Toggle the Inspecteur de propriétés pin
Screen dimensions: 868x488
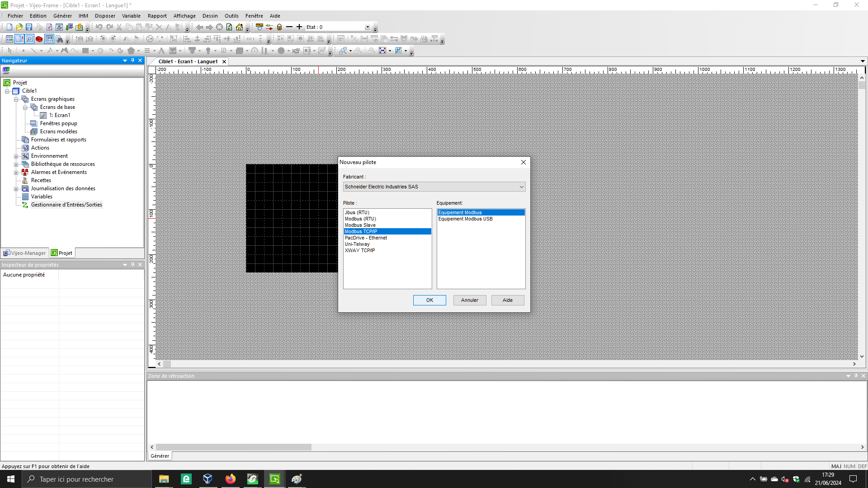[x=132, y=265]
